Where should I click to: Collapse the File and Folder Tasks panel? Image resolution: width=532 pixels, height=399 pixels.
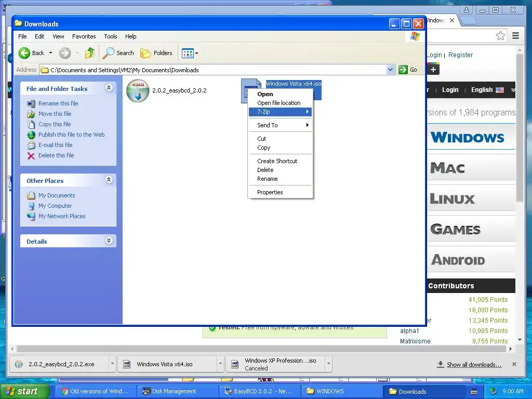click(x=109, y=88)
